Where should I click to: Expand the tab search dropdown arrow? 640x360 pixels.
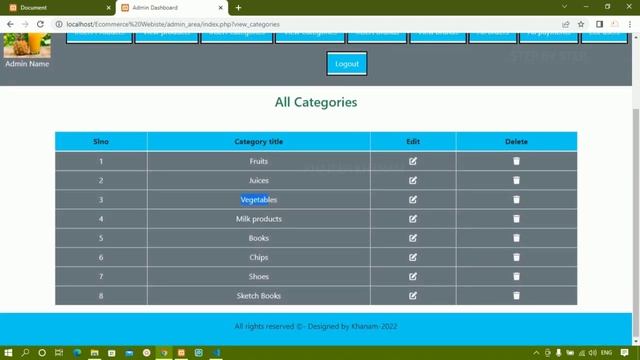[564, 7]
